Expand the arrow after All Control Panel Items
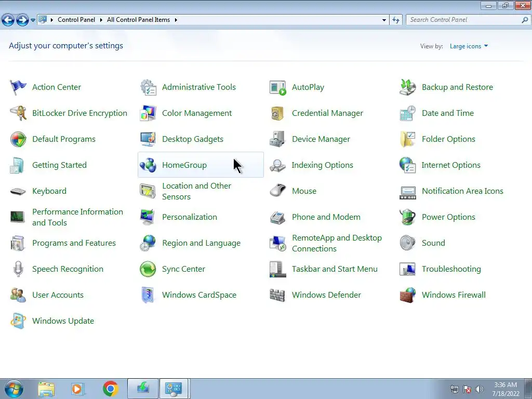The height and width of the screenshot is (399, 532). coord(176,20)
